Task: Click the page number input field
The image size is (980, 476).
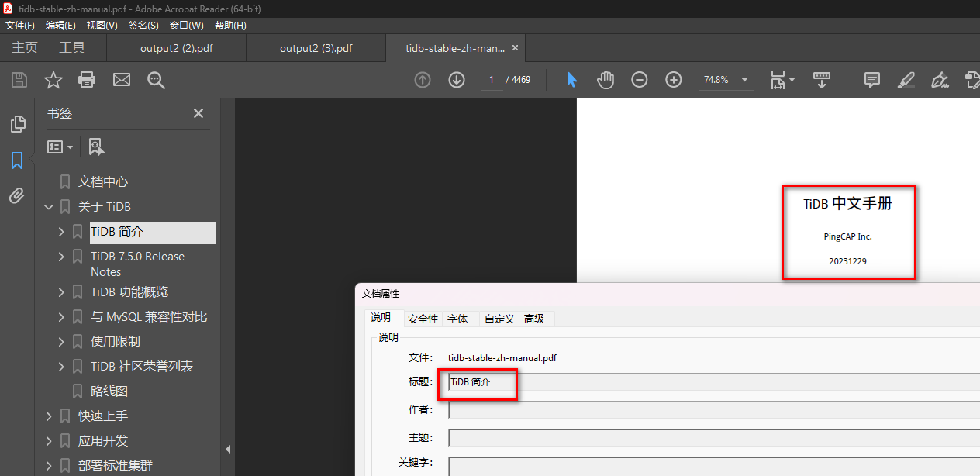Action: click(x=492, y=80)
